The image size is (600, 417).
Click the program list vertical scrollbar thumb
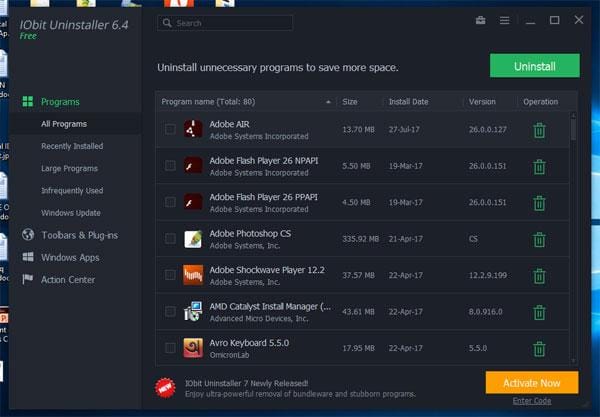[x=573, y=129]
